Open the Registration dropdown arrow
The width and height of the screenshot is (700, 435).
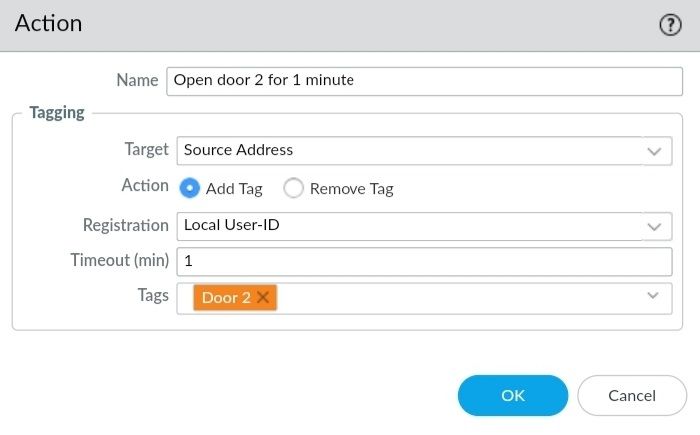pos(655,226)
